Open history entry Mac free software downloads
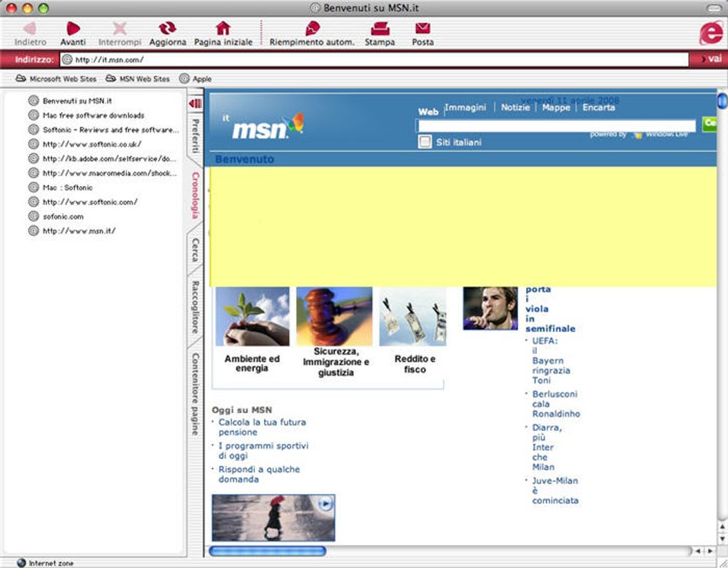 93,115
